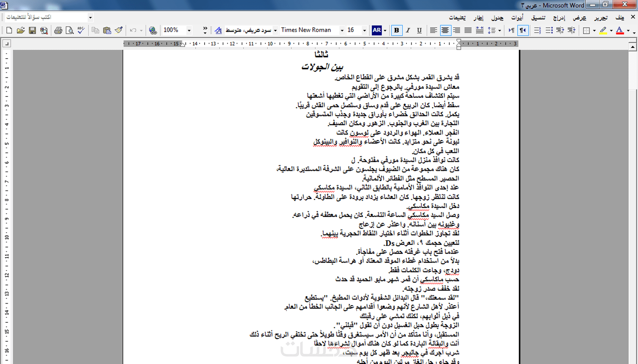Show more Standard toolbar buttons chevron
The width and height of the screenshot is (638, 364).
coord(205,30)
